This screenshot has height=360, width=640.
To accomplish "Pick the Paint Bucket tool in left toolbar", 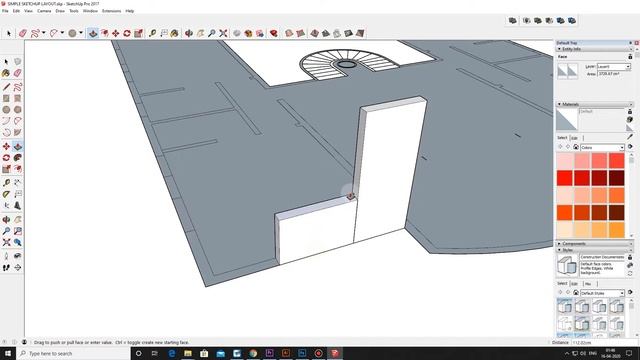I will (6, 73).
